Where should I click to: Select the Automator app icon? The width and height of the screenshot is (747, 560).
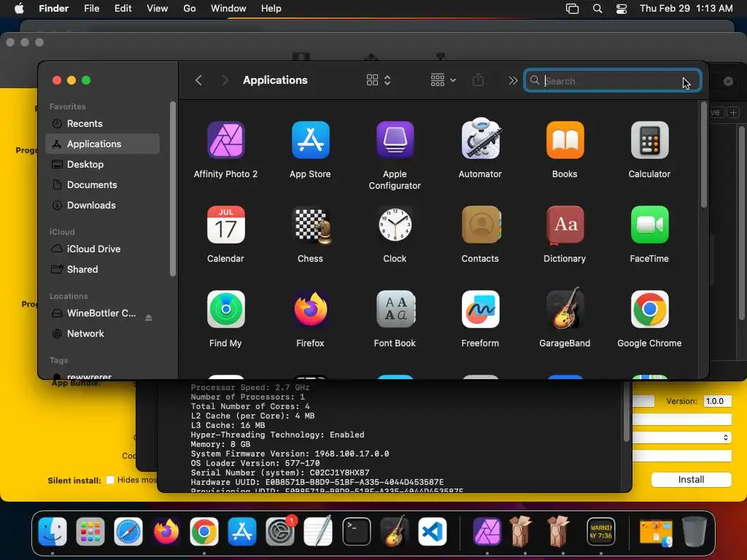click(x=480, y=139)
